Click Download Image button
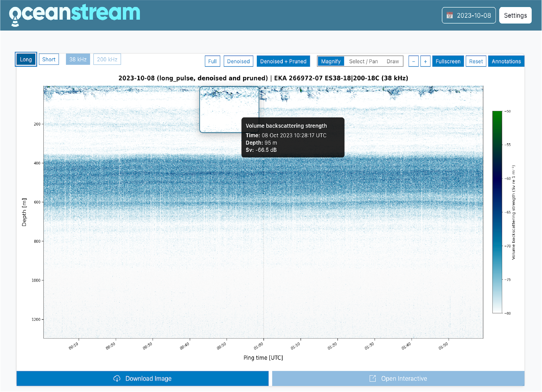The image size is (542, 392). point(142,378)
